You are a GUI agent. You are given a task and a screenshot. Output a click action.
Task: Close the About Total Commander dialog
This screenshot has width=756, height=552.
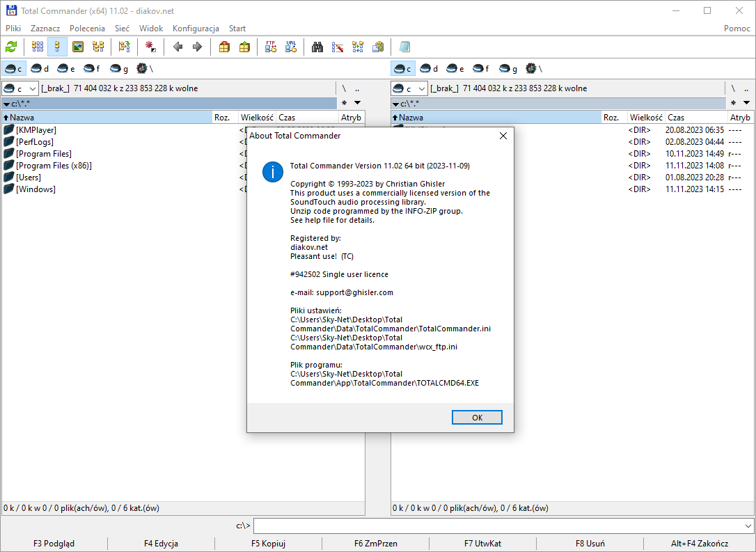(x=503, y=136)
